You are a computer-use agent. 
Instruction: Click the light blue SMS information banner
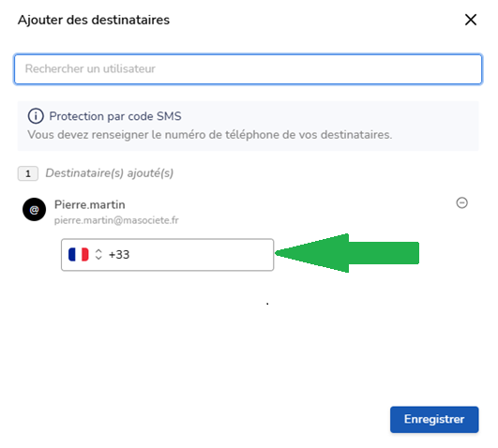point(248,126)
